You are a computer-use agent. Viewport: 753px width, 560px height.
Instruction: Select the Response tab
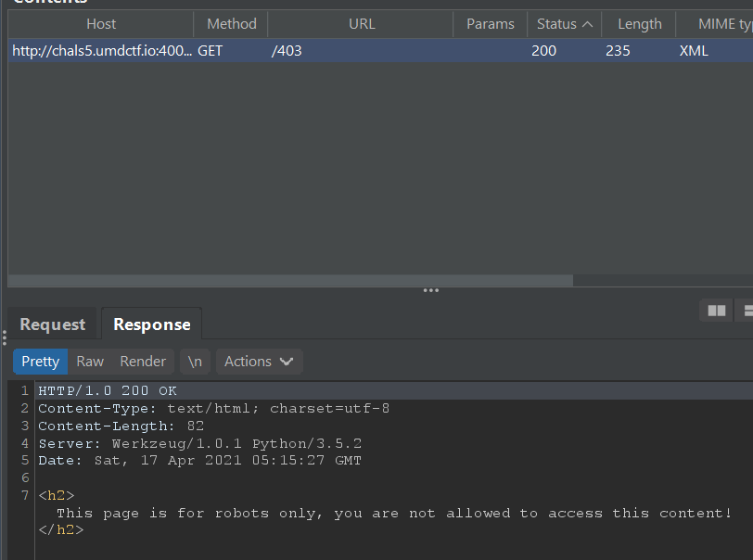152,325
